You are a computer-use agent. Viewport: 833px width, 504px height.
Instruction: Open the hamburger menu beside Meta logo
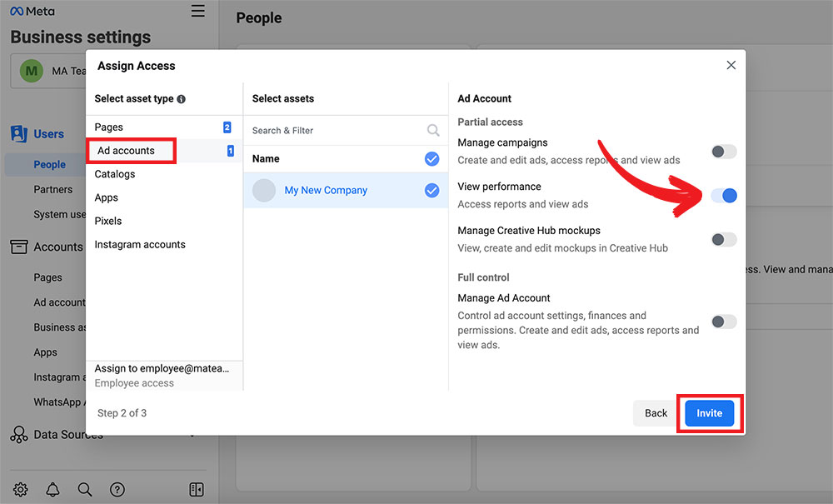[197, 11]
